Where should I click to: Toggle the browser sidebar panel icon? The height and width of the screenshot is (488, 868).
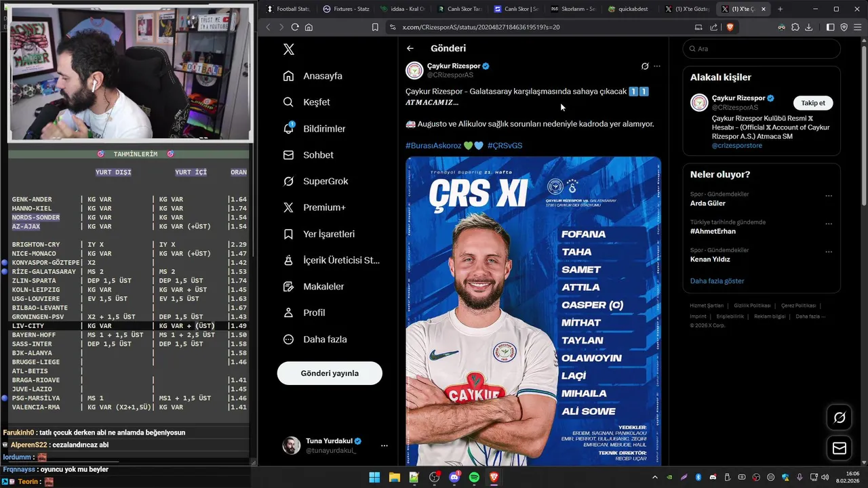click(831, 27)
